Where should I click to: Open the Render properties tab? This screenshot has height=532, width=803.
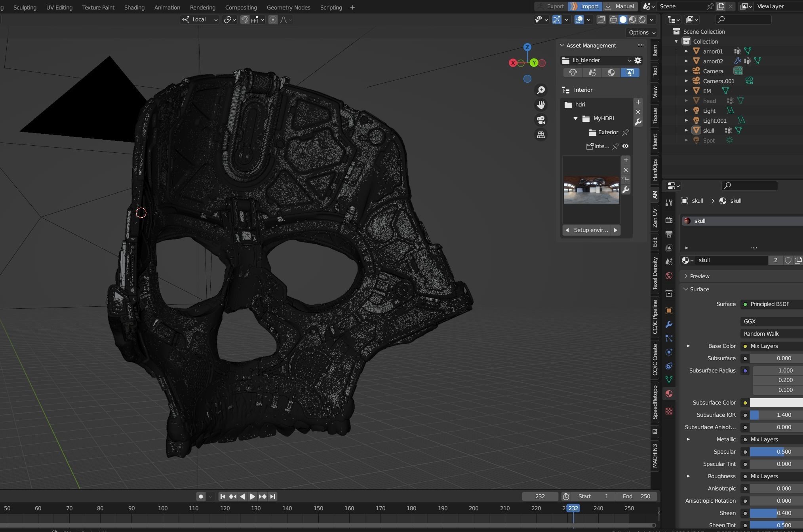[x=669, y=220]
